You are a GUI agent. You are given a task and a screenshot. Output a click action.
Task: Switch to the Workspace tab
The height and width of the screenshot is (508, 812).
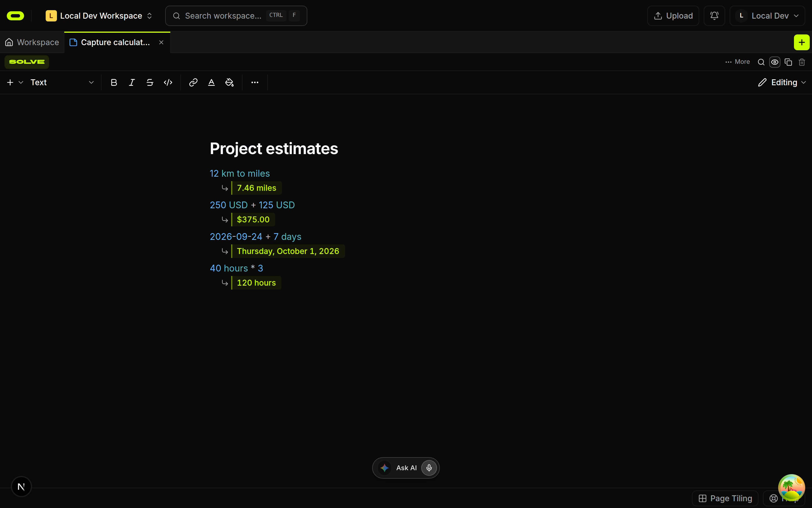click(32, 42)
